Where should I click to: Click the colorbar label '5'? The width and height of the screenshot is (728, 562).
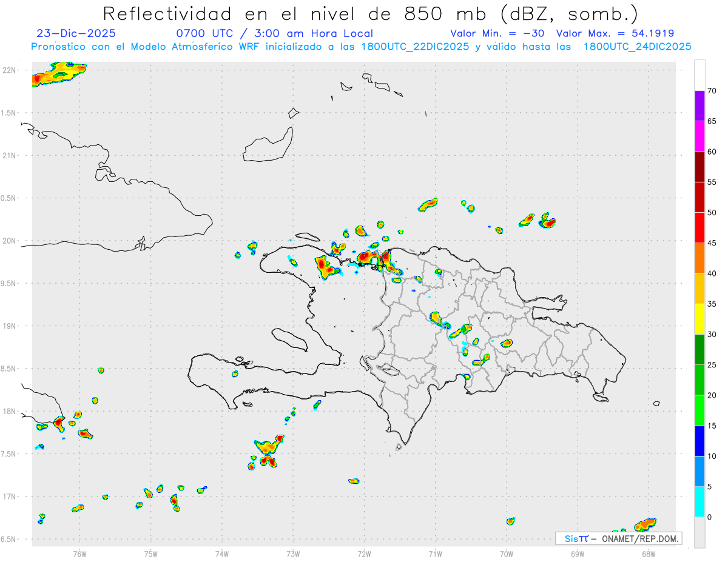[709, 487]
